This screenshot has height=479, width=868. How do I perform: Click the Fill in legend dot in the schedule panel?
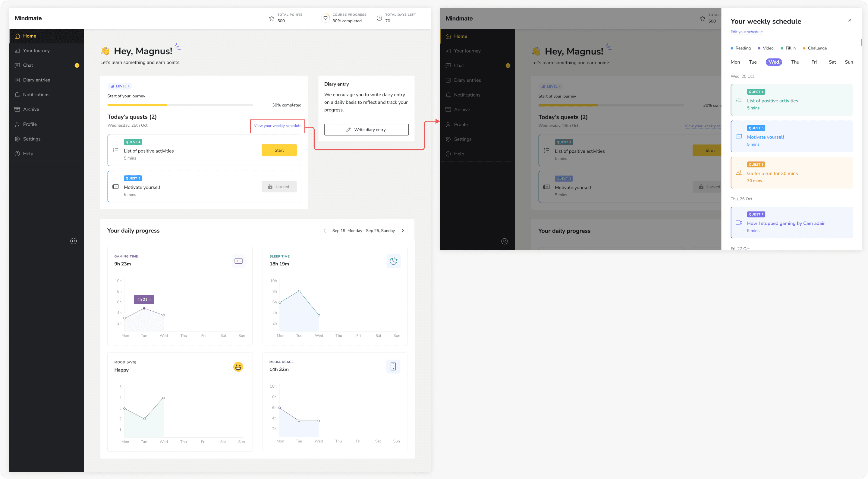(x=782, y=48)
